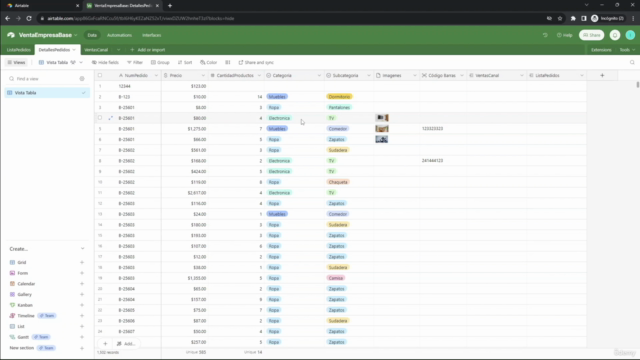Click Sort button
The image size is (640, 360).
(185, 62)
